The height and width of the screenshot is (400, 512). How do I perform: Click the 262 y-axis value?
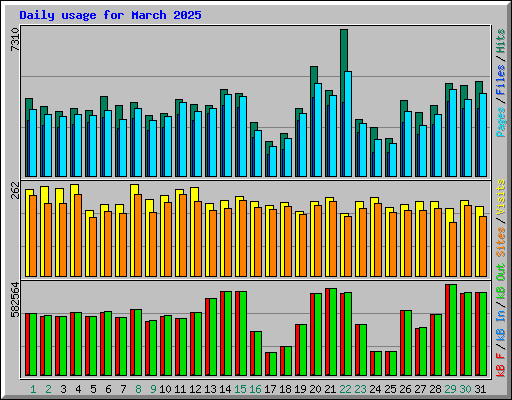(15, 190)
